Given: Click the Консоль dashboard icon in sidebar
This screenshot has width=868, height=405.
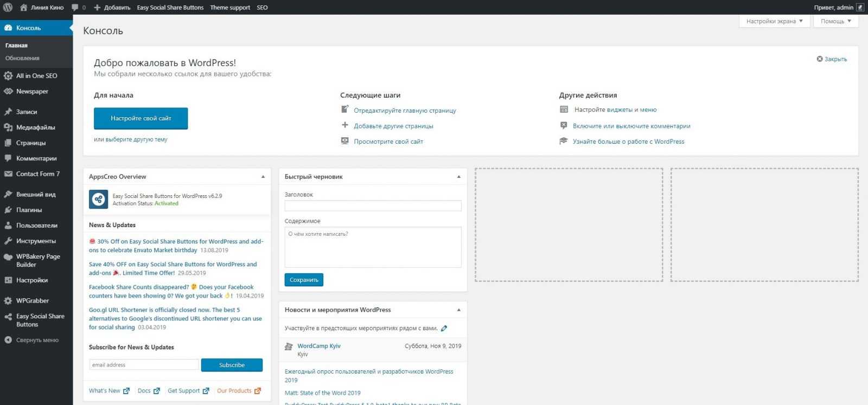Looking at the screenshot, I should 8,28.
